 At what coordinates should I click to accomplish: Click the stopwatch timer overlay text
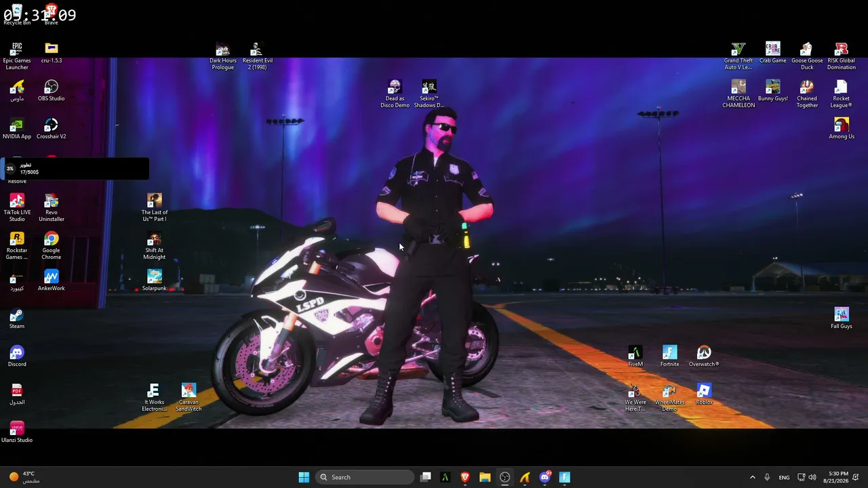[39, 14]
